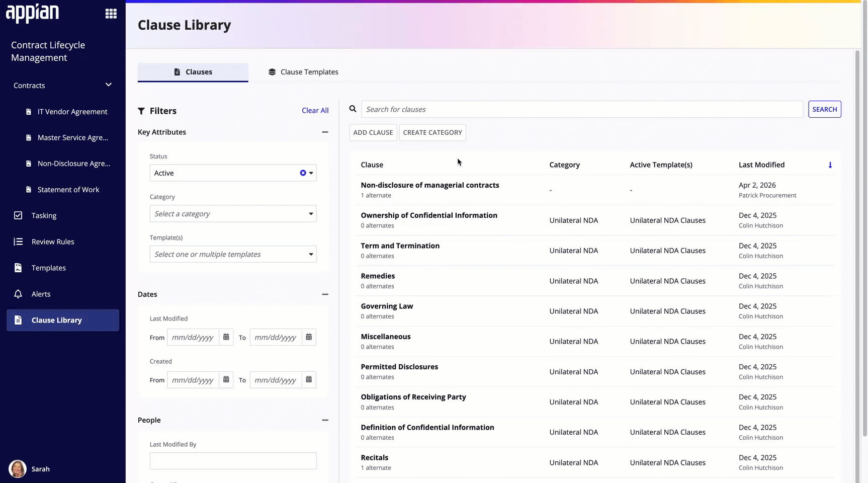Click the Clear All filters link

point(315,111)
